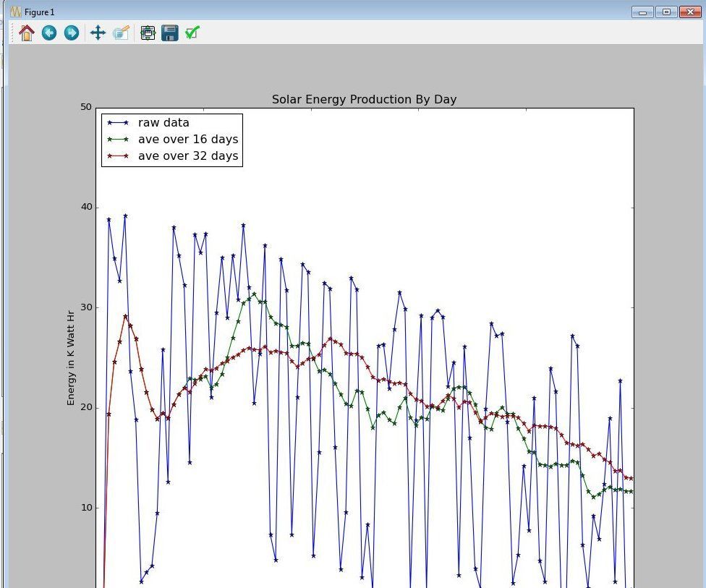Image resolution: width=706 pixels, height=588 pixels.
Task: Click the 'Solar Energy Production By Day' title
Action: [363, 99]
